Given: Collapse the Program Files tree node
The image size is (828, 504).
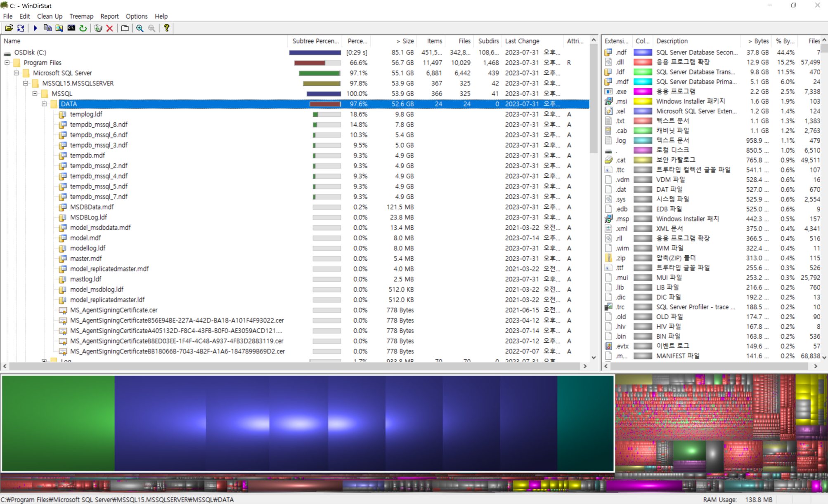Looking at the screenshot, I should tap(7, 63).
